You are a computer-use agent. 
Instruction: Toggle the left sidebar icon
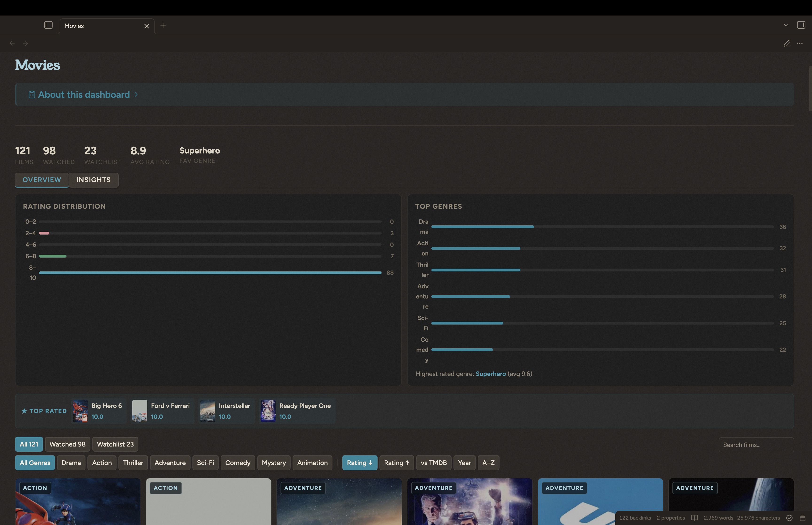coord(48,25)
